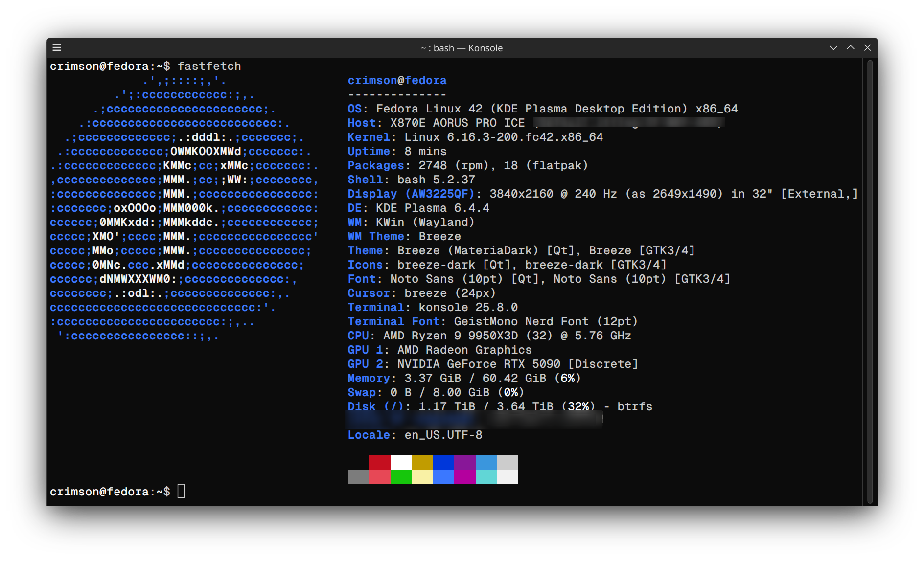This screenshot has width=924, height=561.
Task: Click the 'Theme: Breeze (MateriaDark)' line
Action: (x=521, y=250)
